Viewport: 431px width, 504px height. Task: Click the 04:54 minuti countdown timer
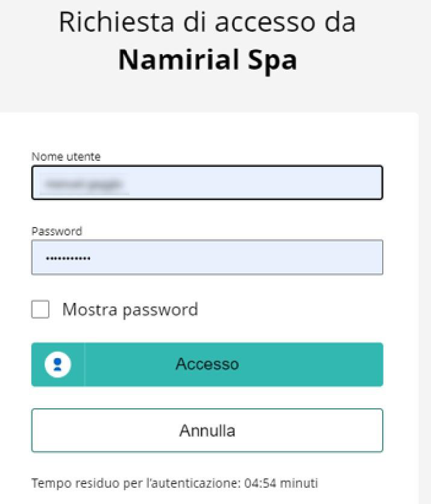click(281, 483)
